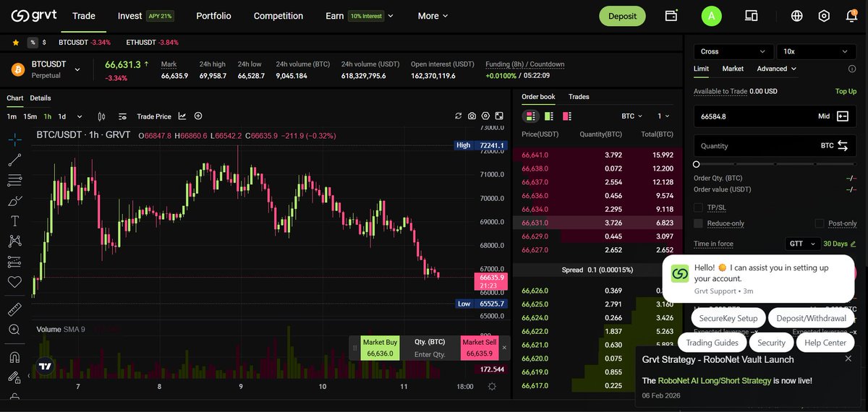Click the SecureKey Setup chat option

click(x=728, y=318)
